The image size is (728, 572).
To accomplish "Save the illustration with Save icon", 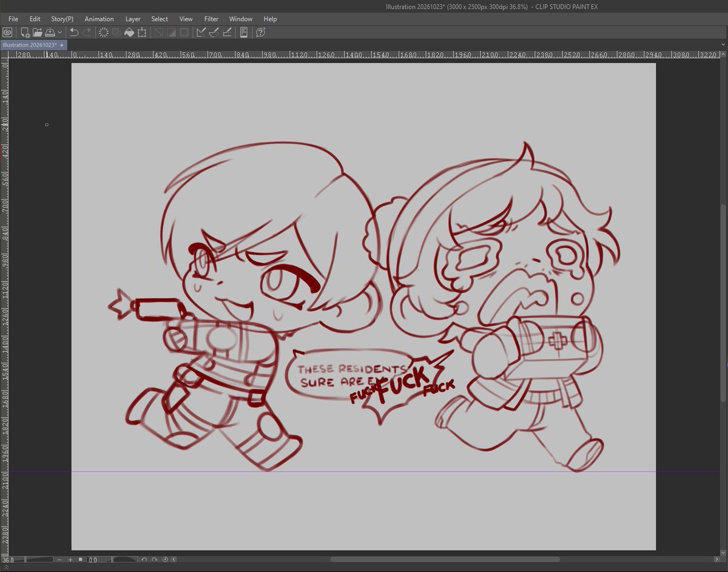I will [50, 32].
